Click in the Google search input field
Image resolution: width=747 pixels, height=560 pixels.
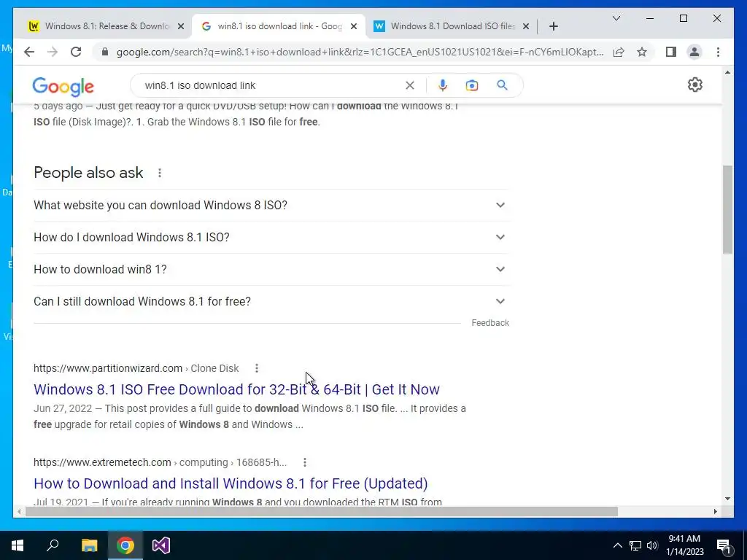click(x=271, y=85)
